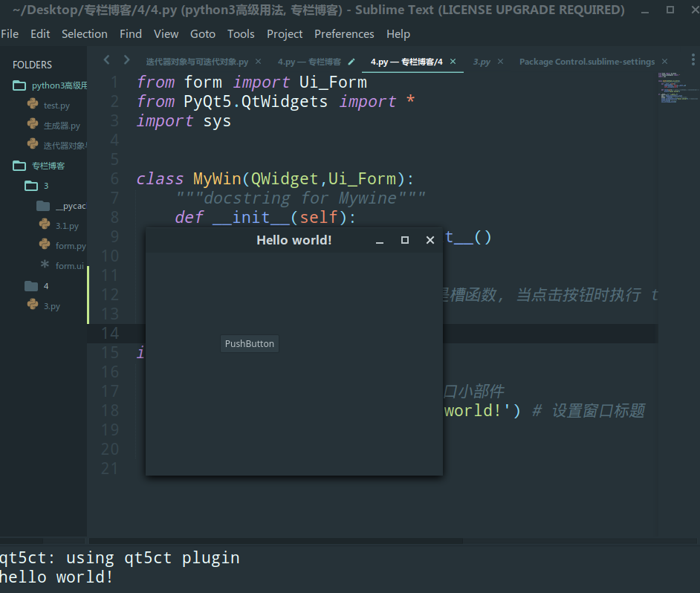Open the Preferences menu
This screenshot has width=700, height=593.
click(344, 34)
